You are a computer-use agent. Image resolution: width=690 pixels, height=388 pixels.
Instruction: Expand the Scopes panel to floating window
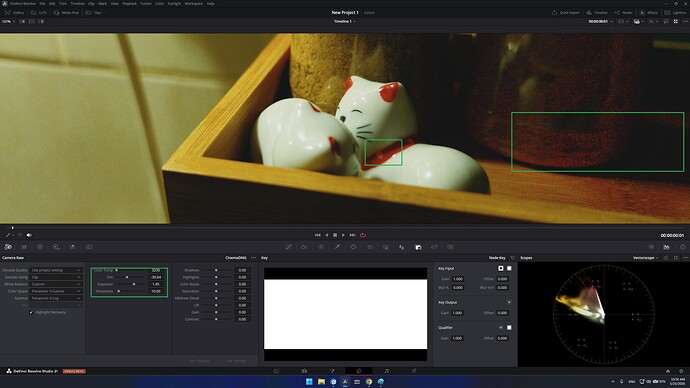(x=675, y=258)
